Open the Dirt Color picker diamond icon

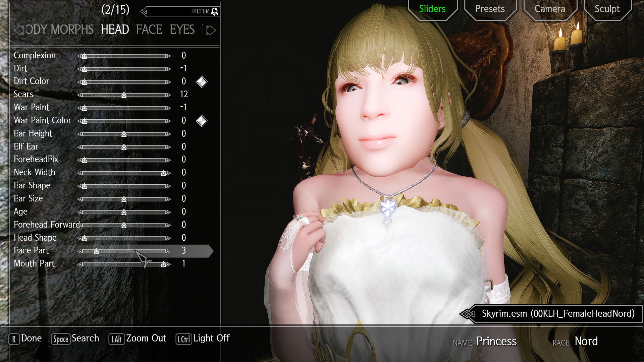point(202,82)
